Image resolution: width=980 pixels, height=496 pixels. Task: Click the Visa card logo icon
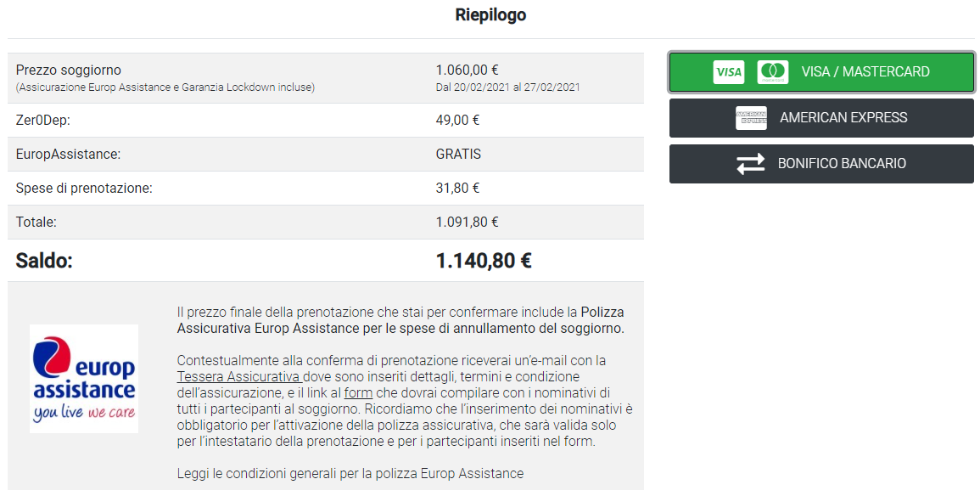(x=728, y=72)
